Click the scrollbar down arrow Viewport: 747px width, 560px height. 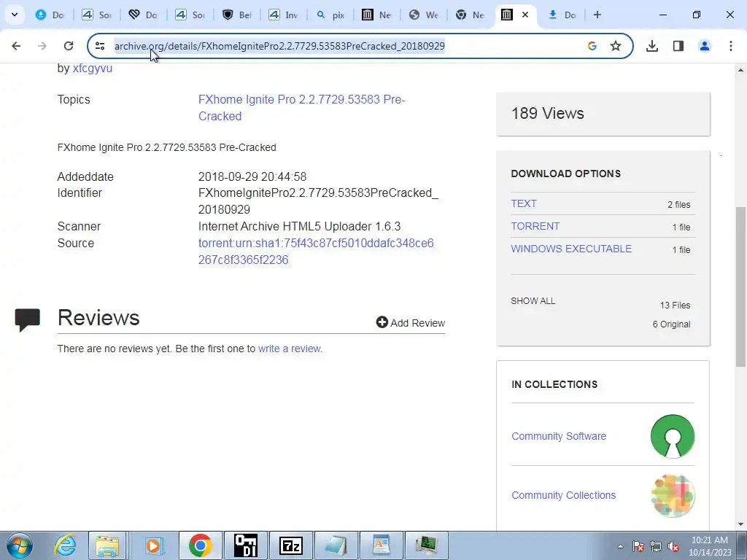click(x=740, y=524)
